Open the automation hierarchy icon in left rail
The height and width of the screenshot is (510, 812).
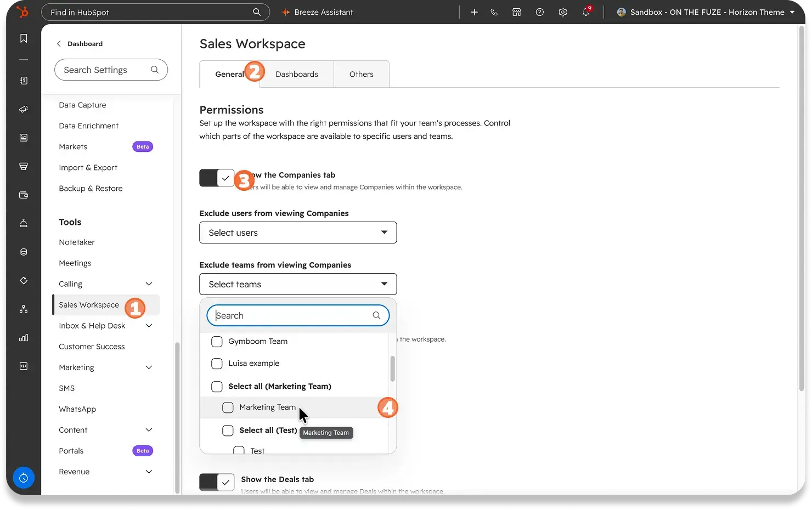coord(24,309)
